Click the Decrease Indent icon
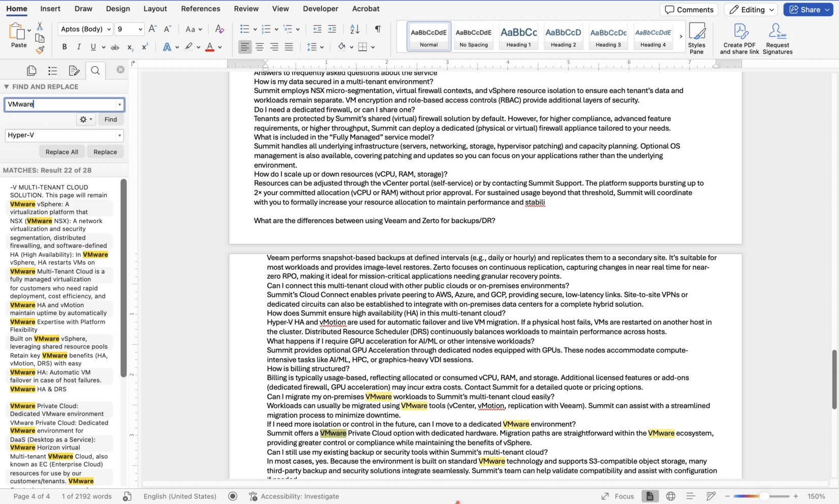 318,29
